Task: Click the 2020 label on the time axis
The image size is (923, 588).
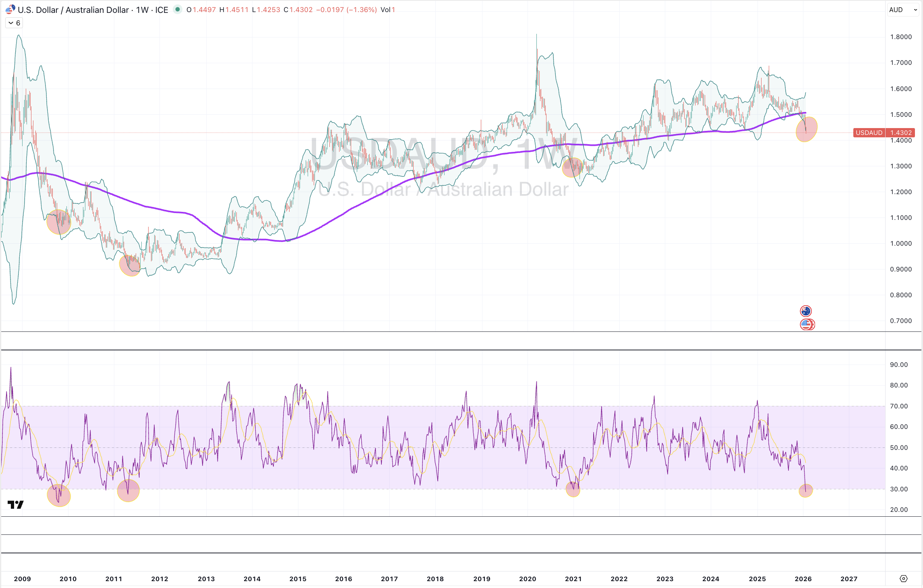Action: coord(527,579)
